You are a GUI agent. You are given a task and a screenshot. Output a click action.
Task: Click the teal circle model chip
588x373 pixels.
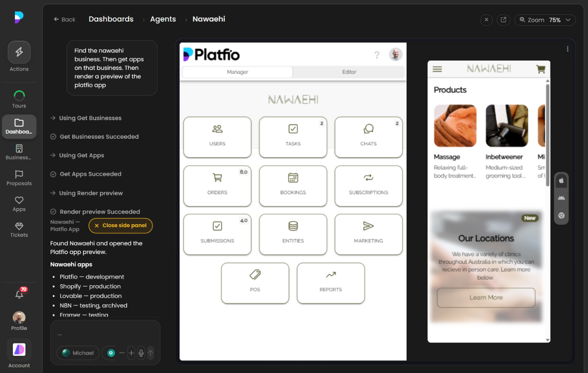pos(111,353)
